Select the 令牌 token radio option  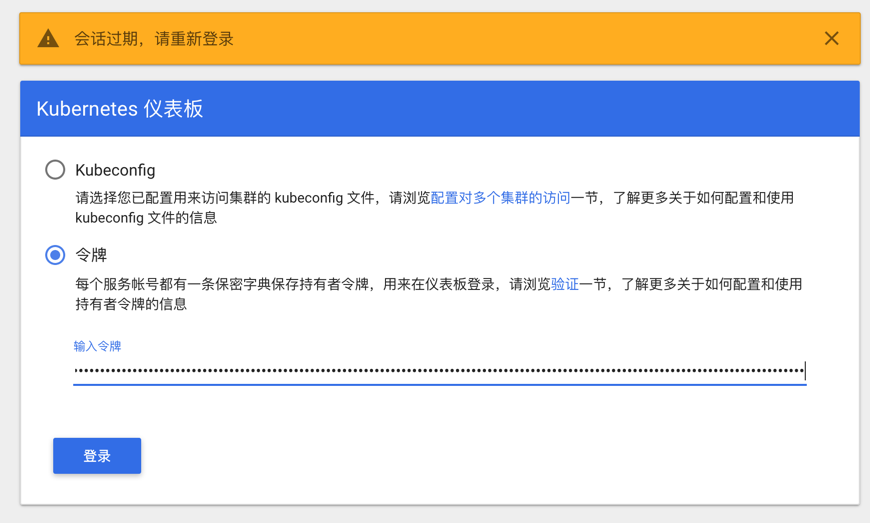tap(55, 255)
